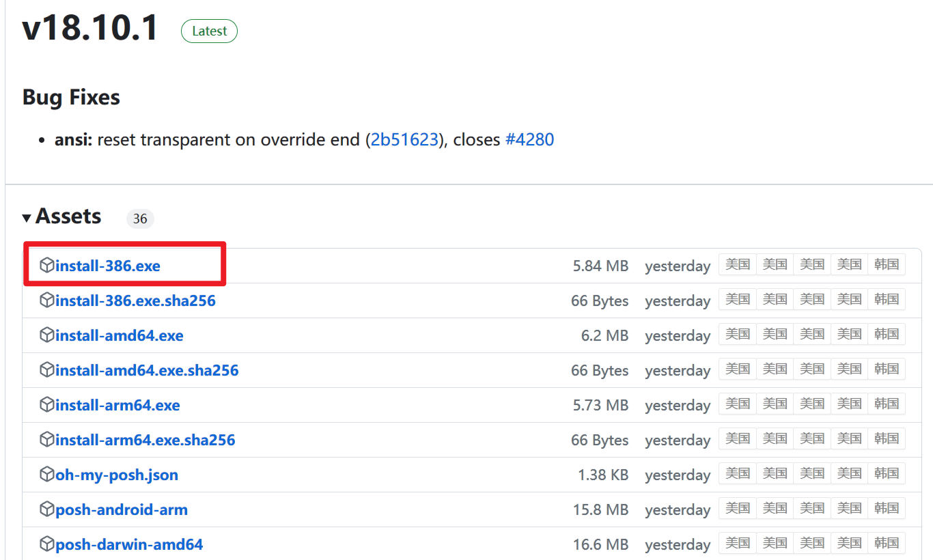Click the 15.8 MB file size

pos(600,509)
